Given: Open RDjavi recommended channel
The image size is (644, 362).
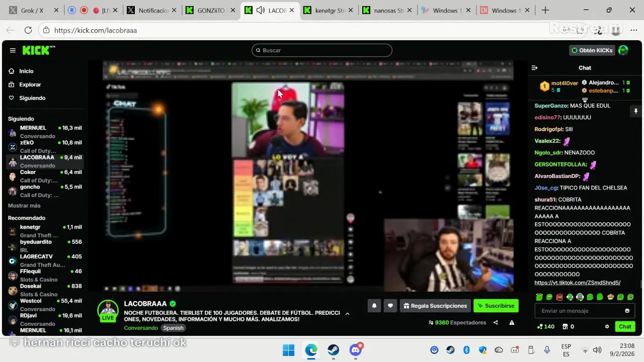Looking at the screenshot, I should point(44,319).
